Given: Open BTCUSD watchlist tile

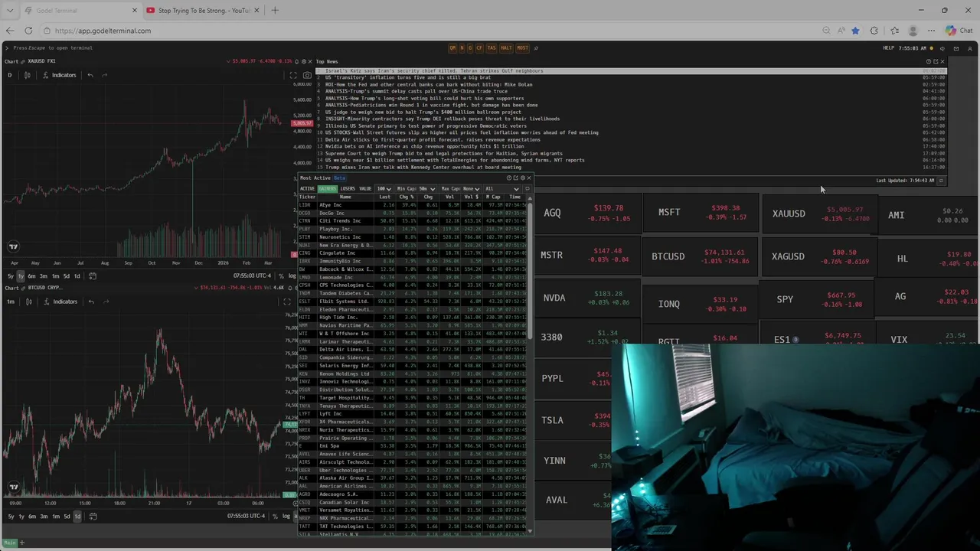Looking at the screenshot, I should (x=699, y=256).
